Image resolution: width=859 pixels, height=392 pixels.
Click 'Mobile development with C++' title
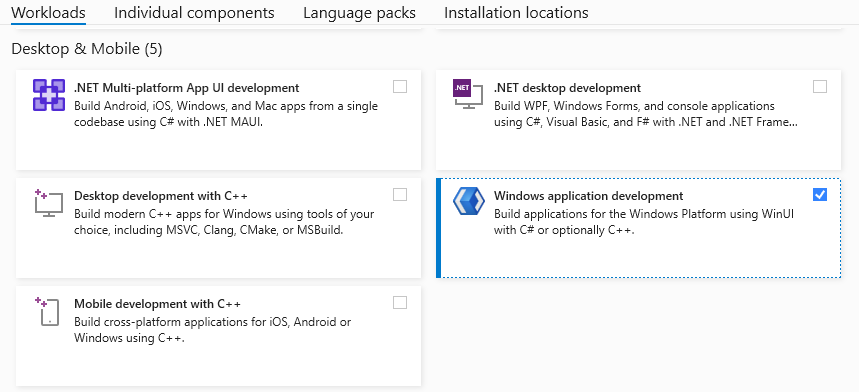[157, 303]
